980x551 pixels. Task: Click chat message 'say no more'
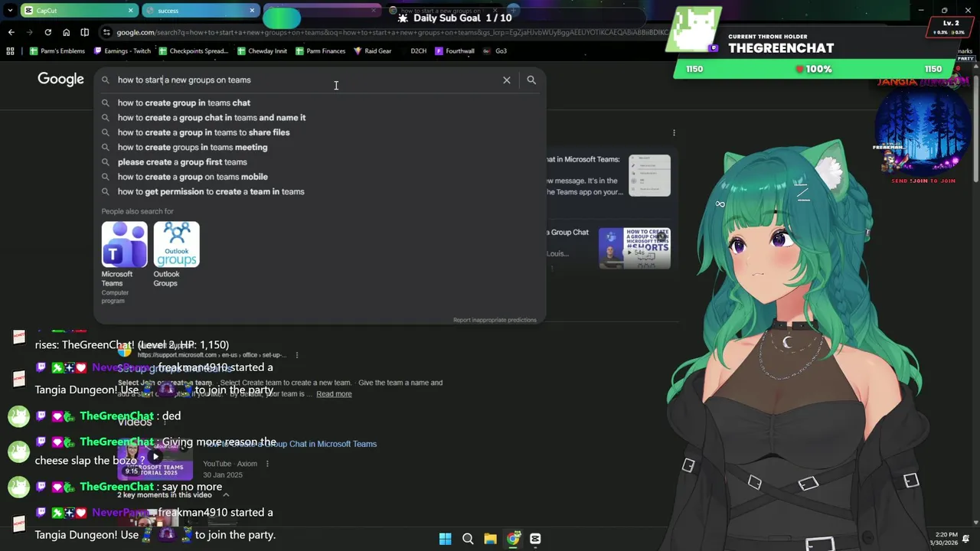(x=191, y=487)
